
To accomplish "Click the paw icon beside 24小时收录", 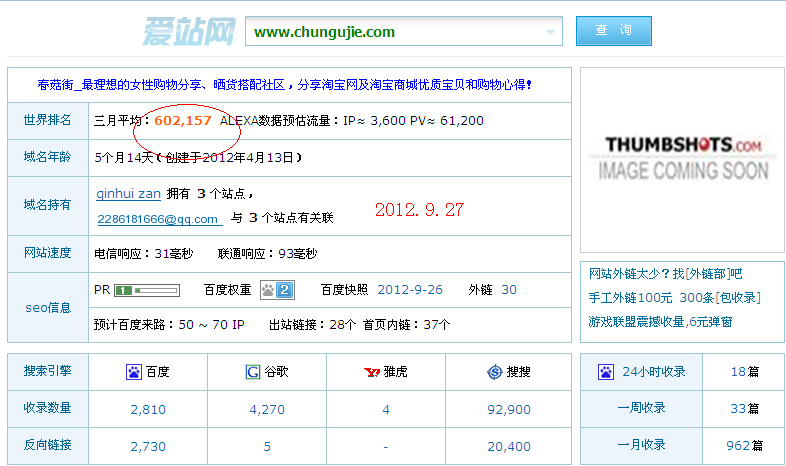I will coord(606,372).
